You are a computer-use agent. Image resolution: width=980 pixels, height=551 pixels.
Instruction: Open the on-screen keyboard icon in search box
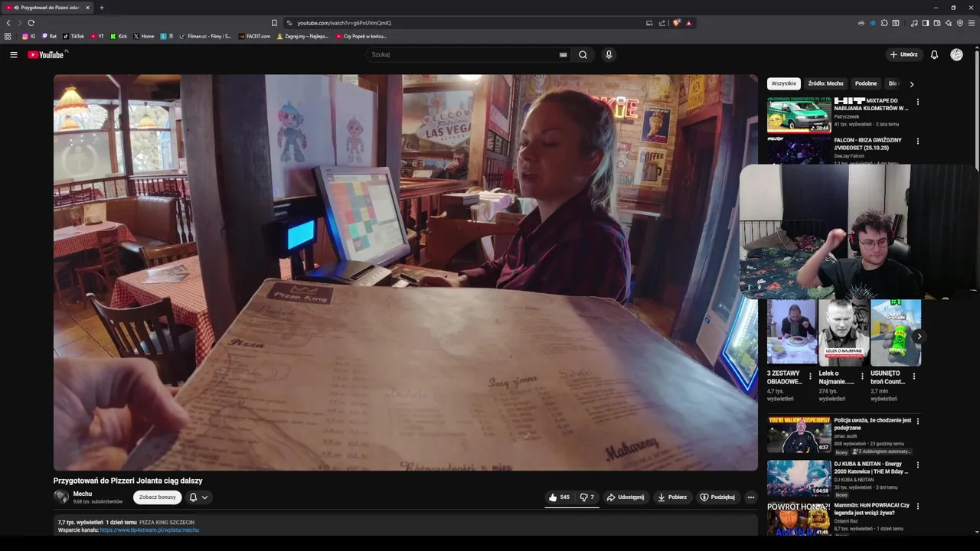(563, 54)
